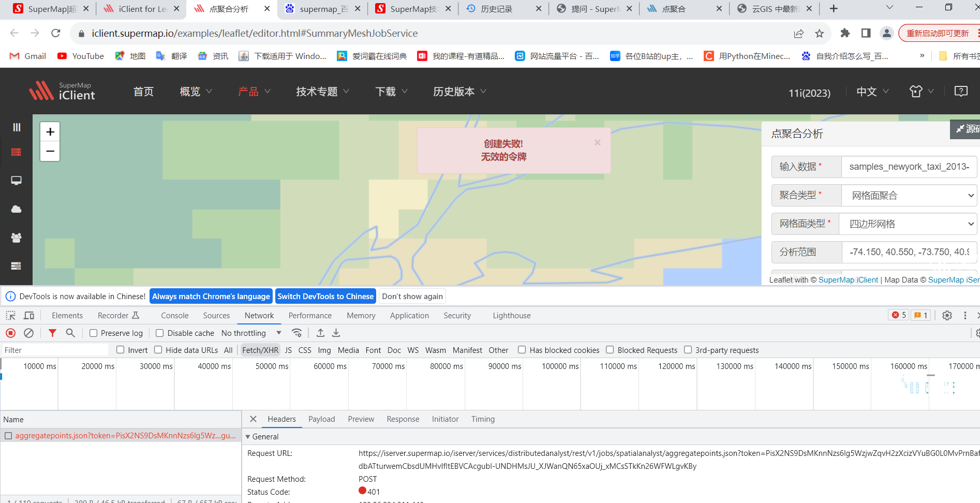Enable Disable cache checkbox
Image resolution: width=980 pixels, height=503 pixels.
(160, 333)
